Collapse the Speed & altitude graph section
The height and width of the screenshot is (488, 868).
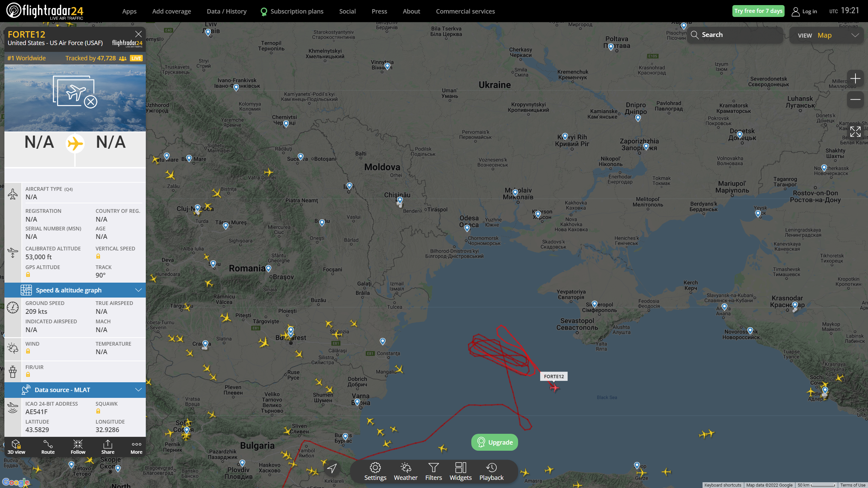coord(138,290)
